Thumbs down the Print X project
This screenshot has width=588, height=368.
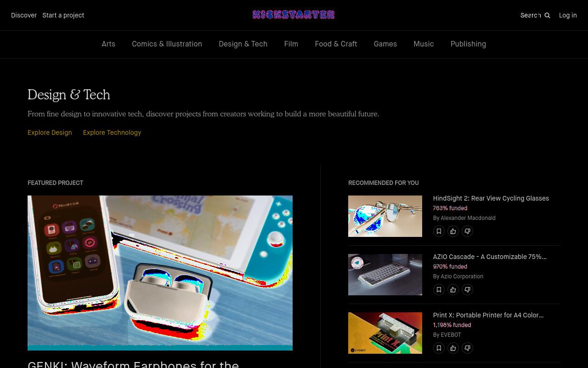coord(467,348)
